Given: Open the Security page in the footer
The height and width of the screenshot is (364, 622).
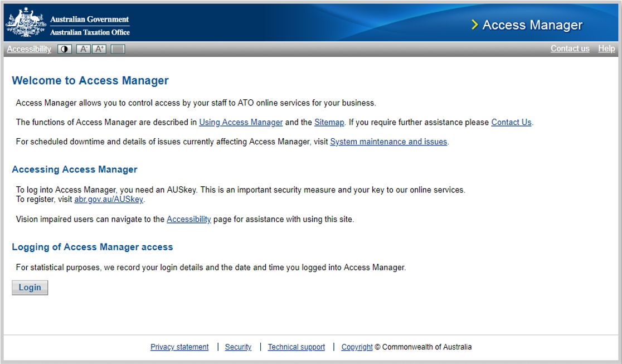Looking at the screenshot, I should point(238,347).
